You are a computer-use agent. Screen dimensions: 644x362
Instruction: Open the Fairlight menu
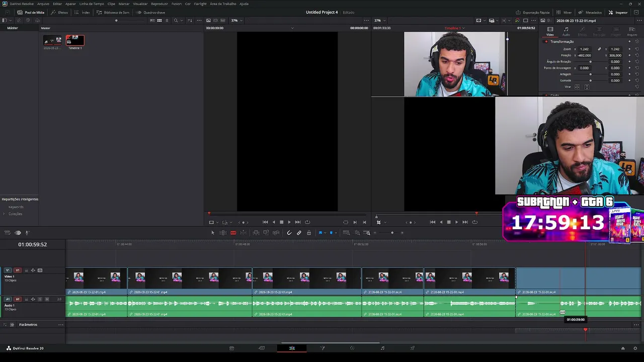coord(200,4)
